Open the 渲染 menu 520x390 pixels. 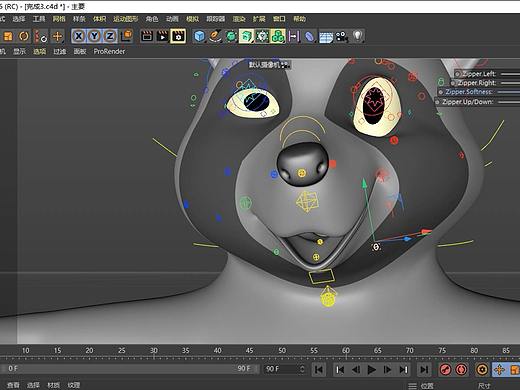click(x=239, y=19)
